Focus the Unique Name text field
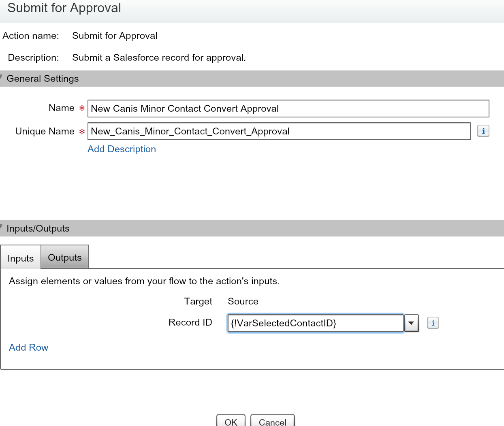This screenshot has width=504, height=426. click(x=279, y=131)
